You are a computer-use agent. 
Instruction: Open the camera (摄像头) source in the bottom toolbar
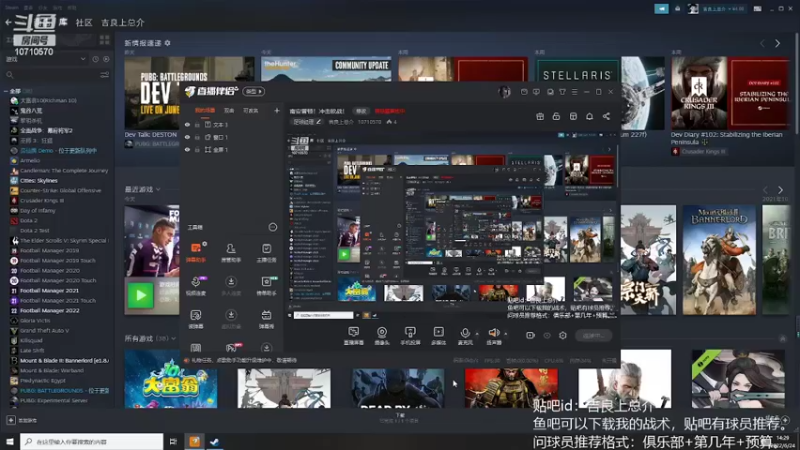click(382, 336)
